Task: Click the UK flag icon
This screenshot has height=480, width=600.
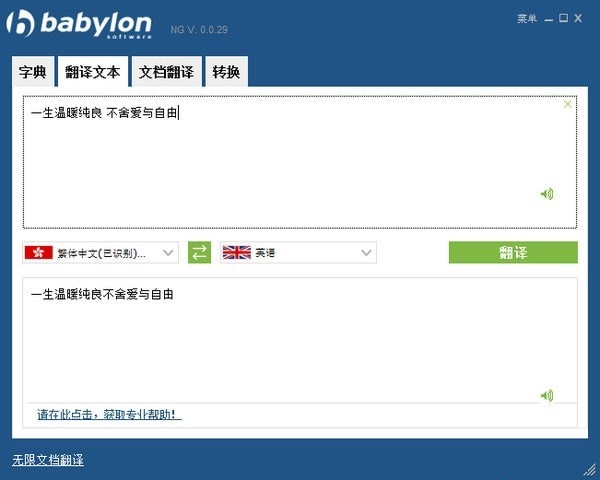Action: [x=237, y=253]
